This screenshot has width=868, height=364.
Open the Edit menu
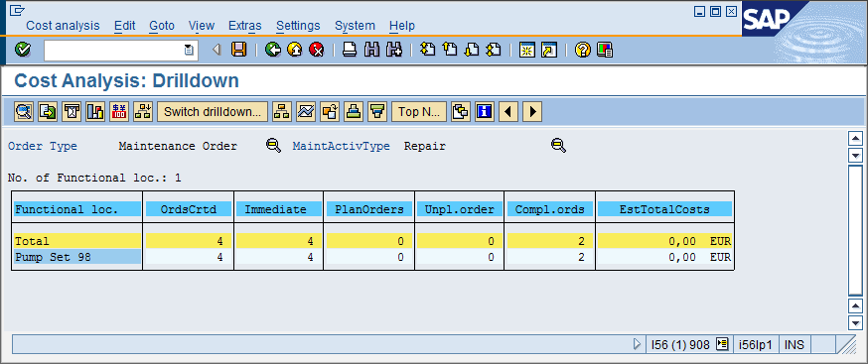[x=124, y=26]
